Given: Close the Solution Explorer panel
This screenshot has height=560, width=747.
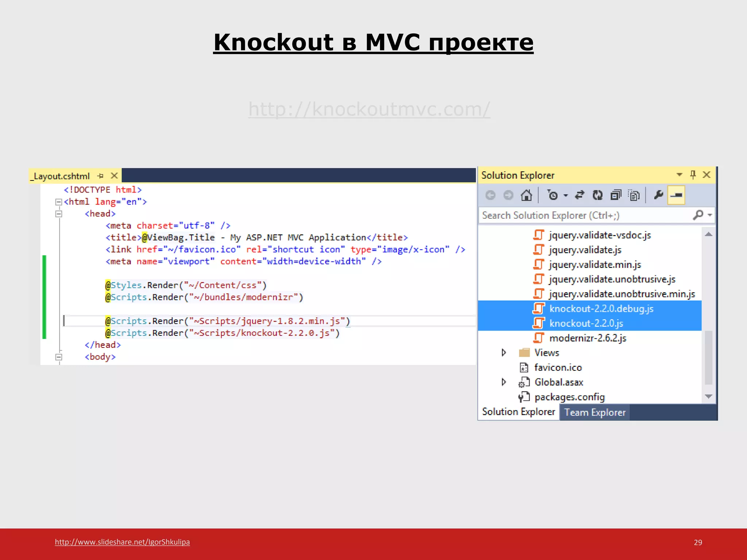Looking at the screenshot, I should pos(707,175).
